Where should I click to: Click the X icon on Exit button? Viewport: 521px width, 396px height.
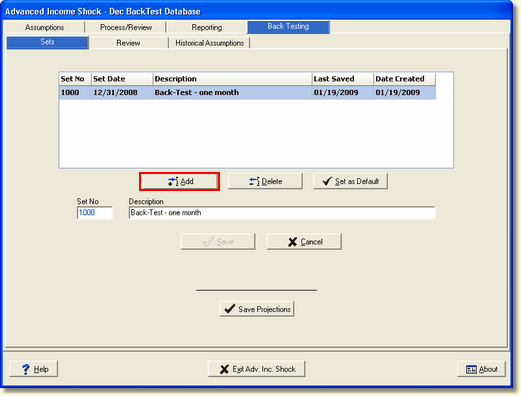pyautogui.click(x=224, y=369)
